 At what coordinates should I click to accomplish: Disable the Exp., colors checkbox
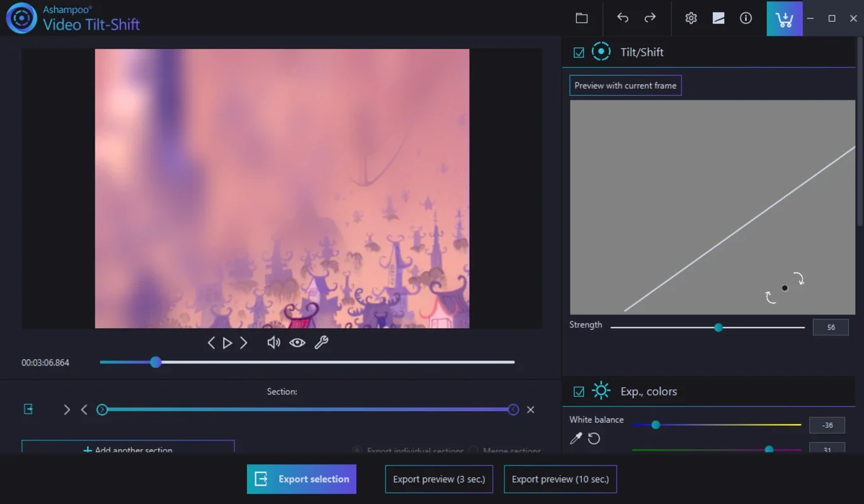(579, 391)
